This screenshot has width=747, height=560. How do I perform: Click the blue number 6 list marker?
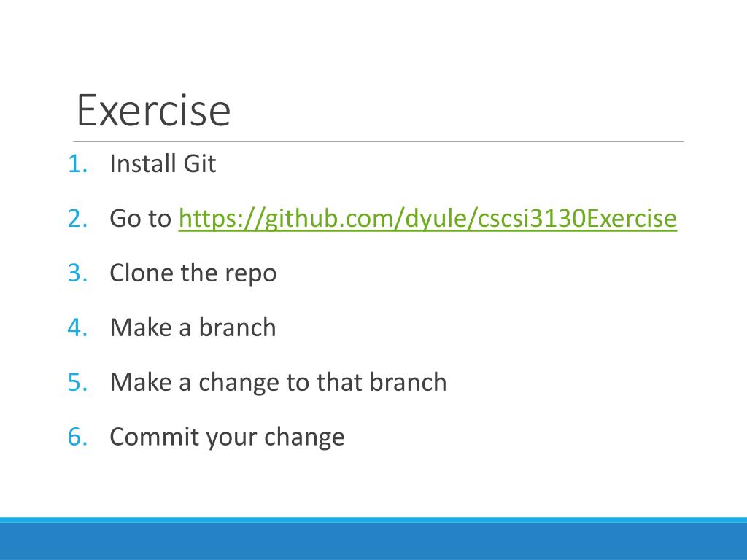[77, 437]
